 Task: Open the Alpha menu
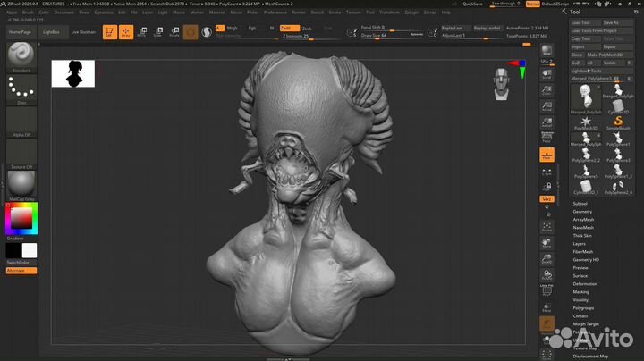tap(12, 13)
